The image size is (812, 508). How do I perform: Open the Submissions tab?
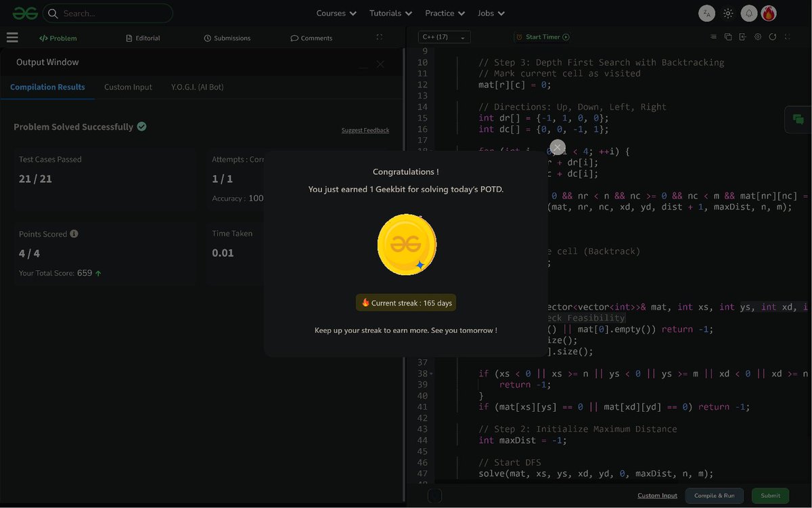click(x=227, y=38)
